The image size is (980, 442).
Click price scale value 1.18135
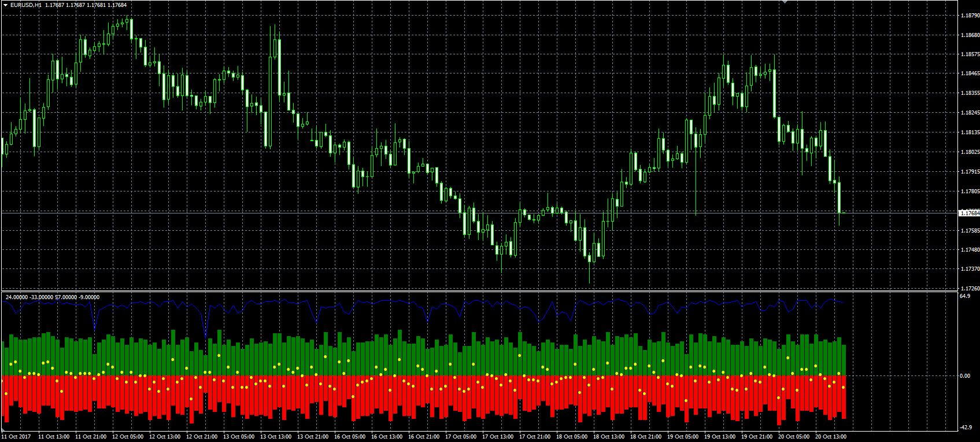click(970, 132)
